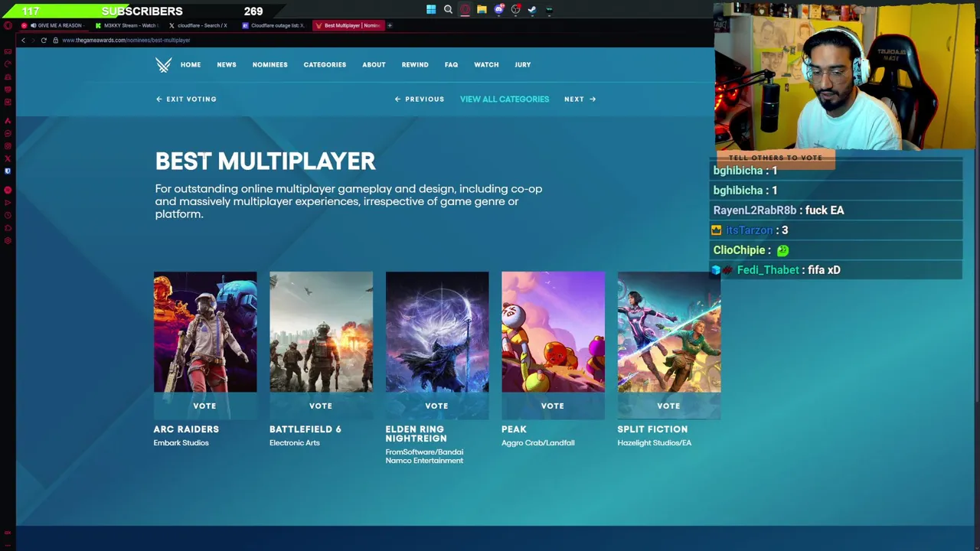
Task: Open Windows Start button in taskbar
Action: [x=431, y=10]
